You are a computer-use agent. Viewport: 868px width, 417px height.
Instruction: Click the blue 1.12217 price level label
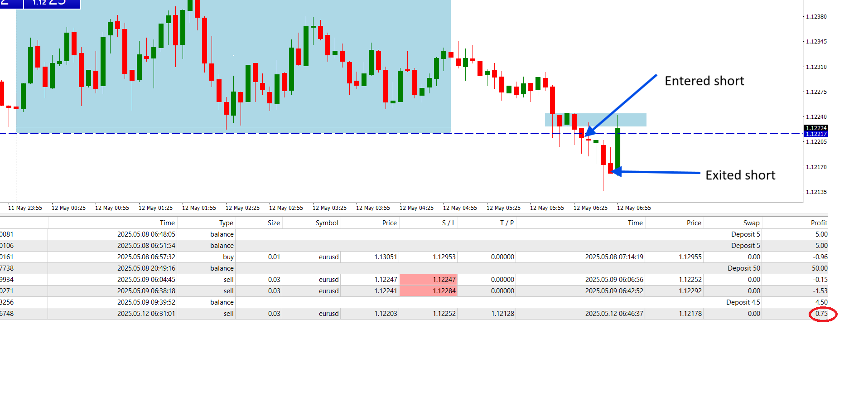pyautogui.click(x=816, y=134)
